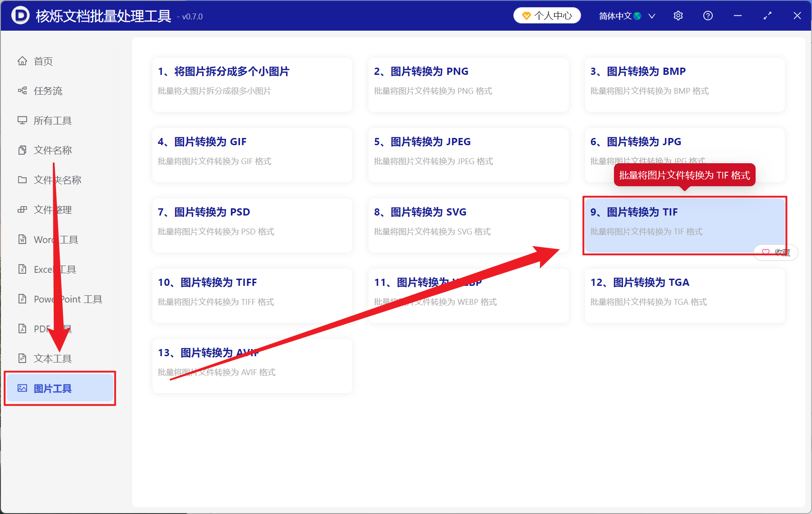The height and width of the screenshot is (514, 812).
Task: Open 首页 in the sidebar
Action: coord(59,61)
